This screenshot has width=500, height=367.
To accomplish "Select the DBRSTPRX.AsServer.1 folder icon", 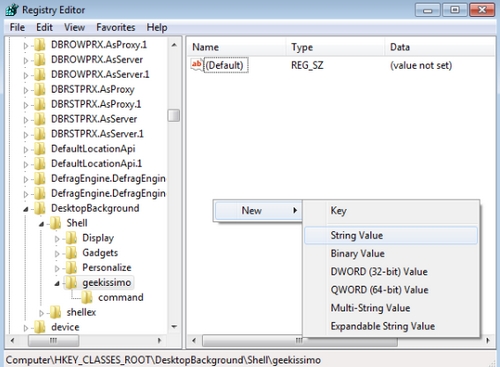I will pyautogui.click(x=40, y=134).
